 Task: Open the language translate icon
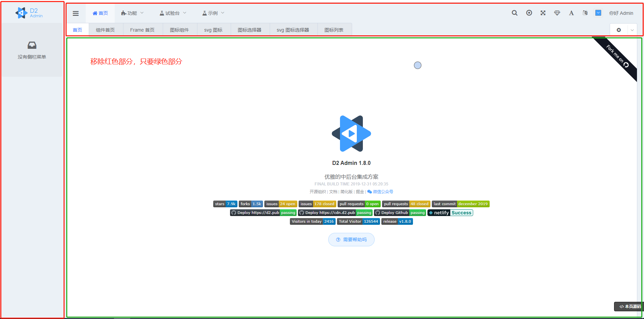(585, 13)
